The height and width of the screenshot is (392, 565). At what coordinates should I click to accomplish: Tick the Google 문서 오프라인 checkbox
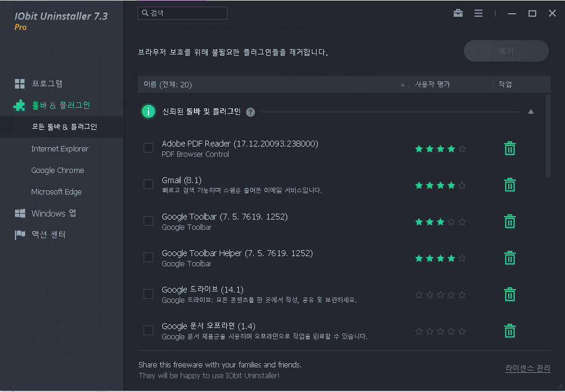tap(148, 330)
